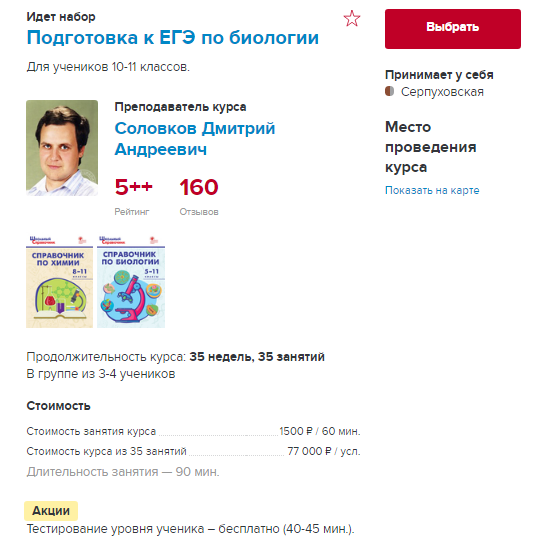The image size is (545, 548).
Task: Click the 1500 ₽ / 60 мин. lesson price
Action: click(x=320, y=431)
